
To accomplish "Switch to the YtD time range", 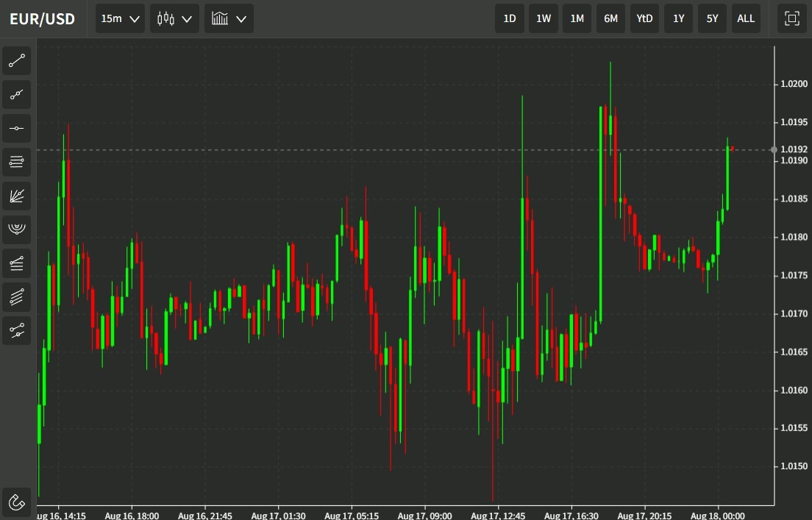I will click(x=644, y=18).
